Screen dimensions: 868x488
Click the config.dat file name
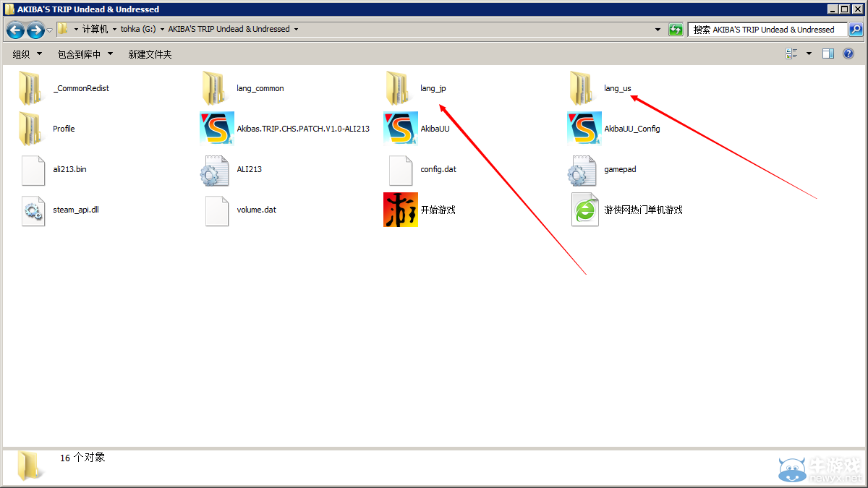pyautogui.click(x=438, y=169)
